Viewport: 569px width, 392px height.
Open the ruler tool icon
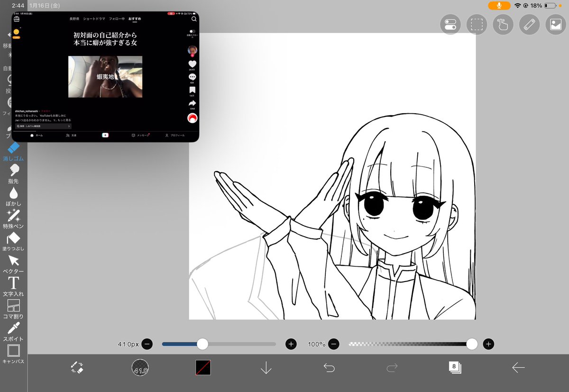[530, 24]
